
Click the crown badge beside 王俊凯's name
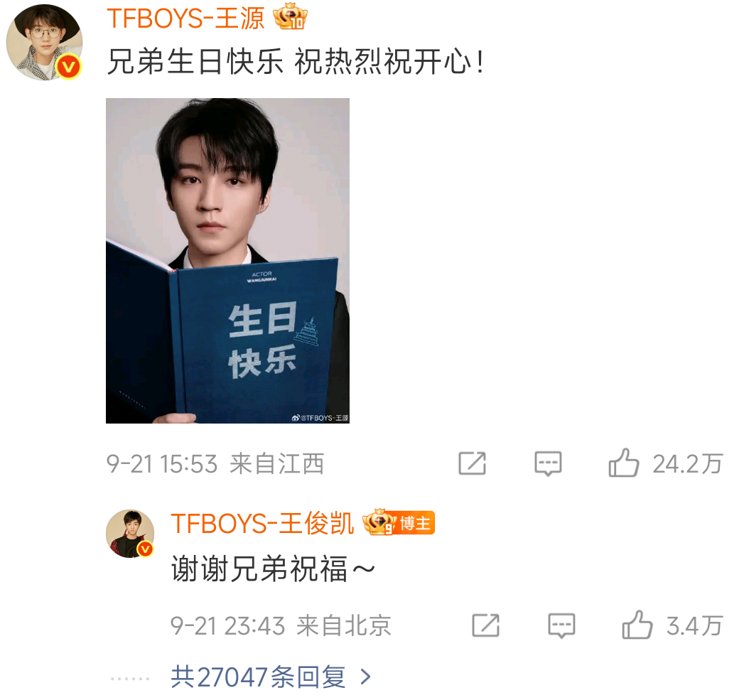379,522
